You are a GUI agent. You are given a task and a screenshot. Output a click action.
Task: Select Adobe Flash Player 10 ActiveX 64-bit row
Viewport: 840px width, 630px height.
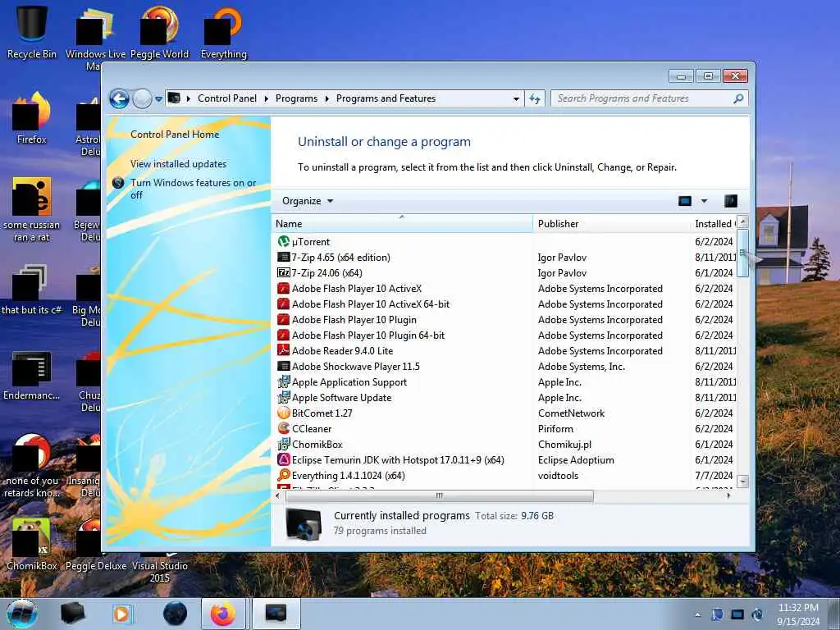pyautogui.click(x=504, y=304)
